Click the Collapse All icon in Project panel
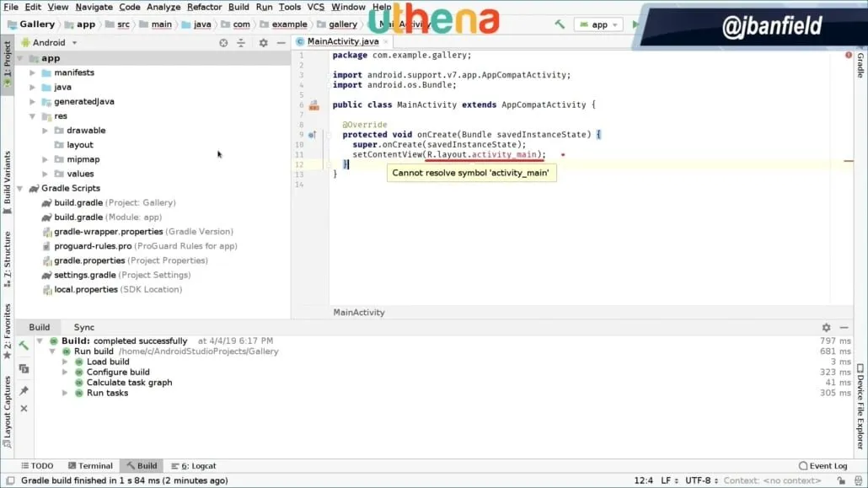 241,43
